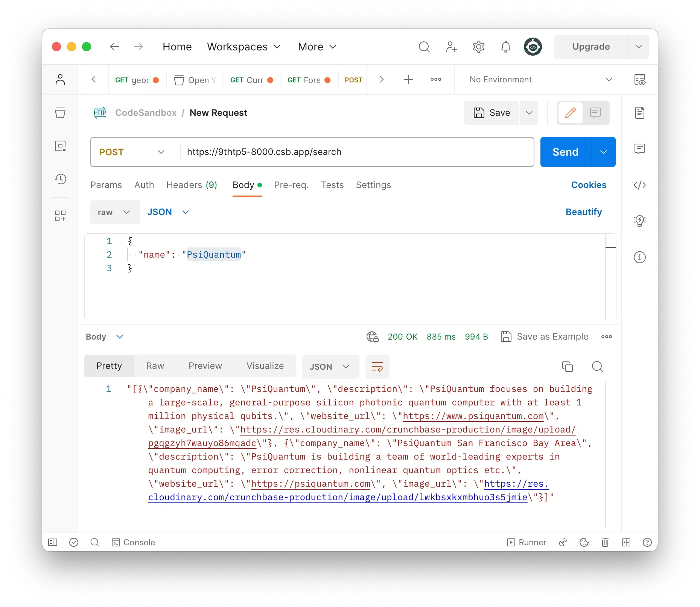Click the code snippet icon

pos(639,185)
